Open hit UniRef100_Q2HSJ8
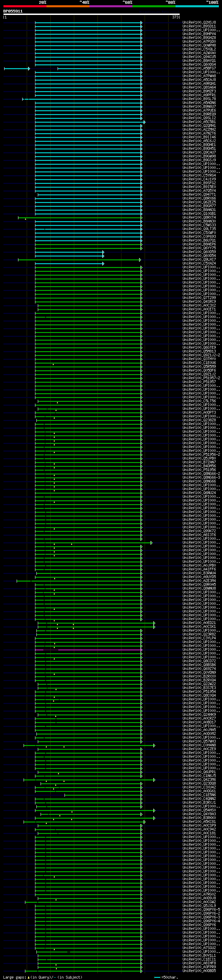 click(x=199, y=23)
